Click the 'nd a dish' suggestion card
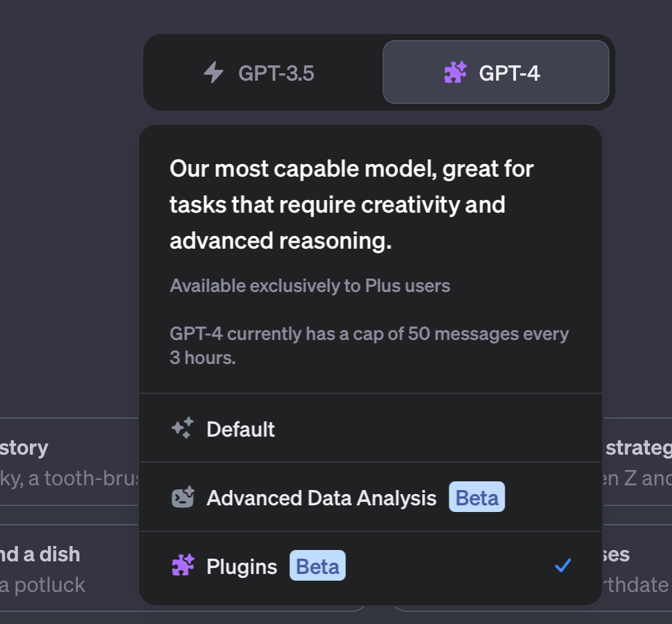The height and width of the screenshot is (624, 672). [69, 568]
